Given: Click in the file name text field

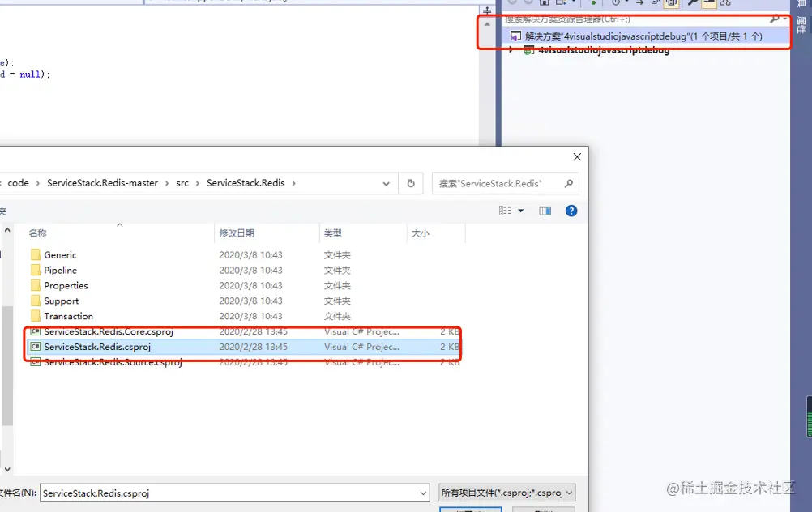Looking at the screenshot, I should point(229,493).
